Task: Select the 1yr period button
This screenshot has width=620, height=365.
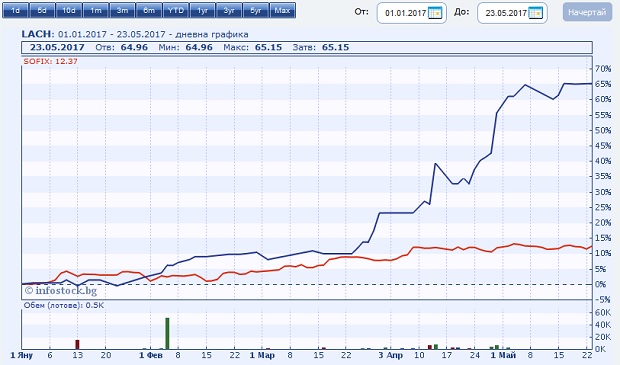Action: (202, 11)
